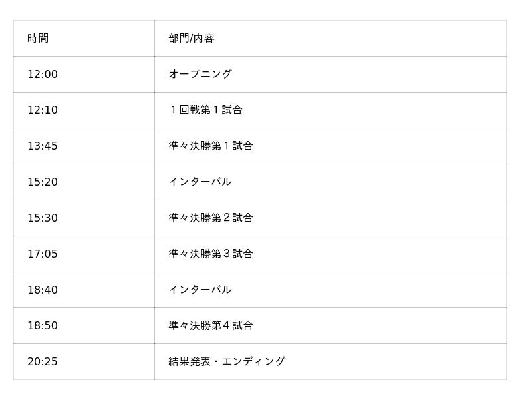This screenshot has height=400, width=532.
Task: Select the 準々決勝第３試合 cell
Action: 211,254
